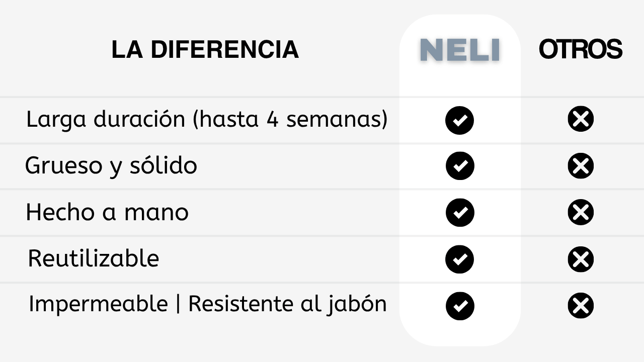Click the OTROS cross for Reutilizable
644x362 pixels.
[581, 259]
